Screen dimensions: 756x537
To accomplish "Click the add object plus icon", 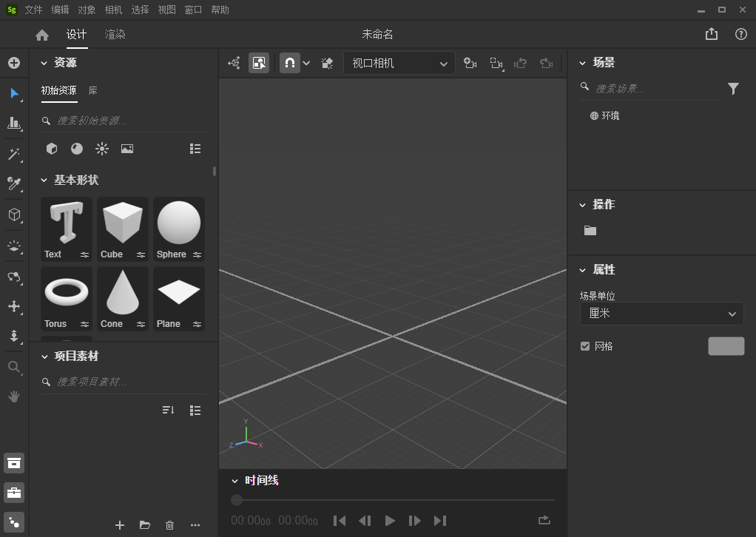I will (14, 63).
